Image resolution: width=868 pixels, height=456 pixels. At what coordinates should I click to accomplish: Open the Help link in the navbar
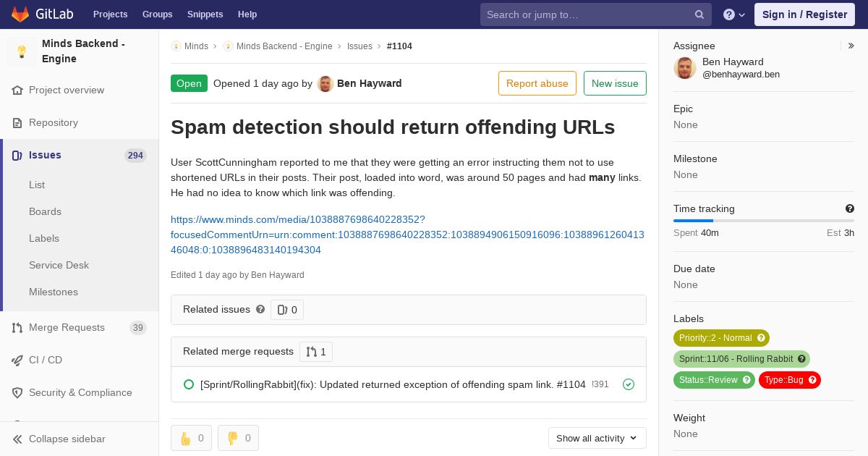click(247, 14)
